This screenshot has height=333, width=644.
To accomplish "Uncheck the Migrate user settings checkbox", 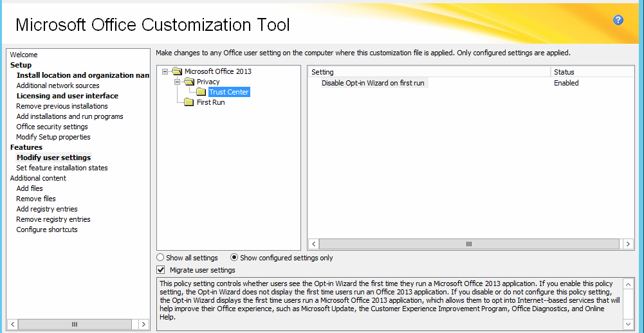I will pos(161,270).
